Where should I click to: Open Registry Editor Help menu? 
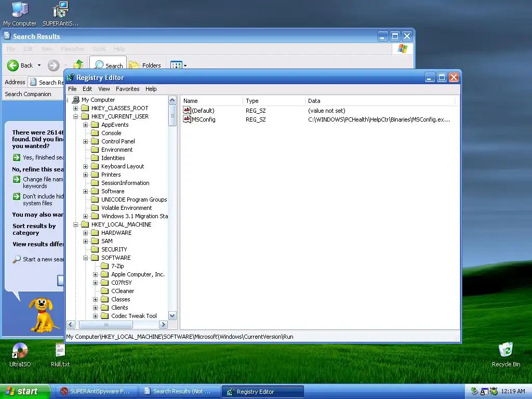151,89
